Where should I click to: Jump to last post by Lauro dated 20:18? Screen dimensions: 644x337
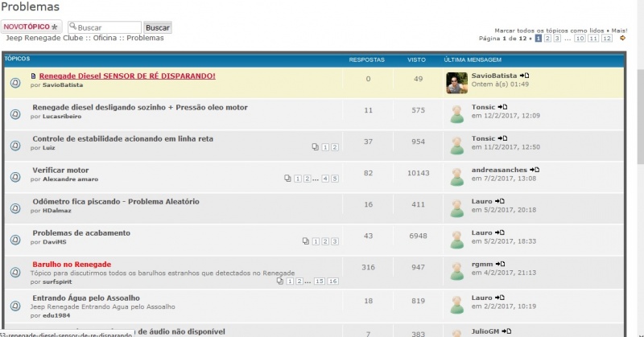(500, 201)
